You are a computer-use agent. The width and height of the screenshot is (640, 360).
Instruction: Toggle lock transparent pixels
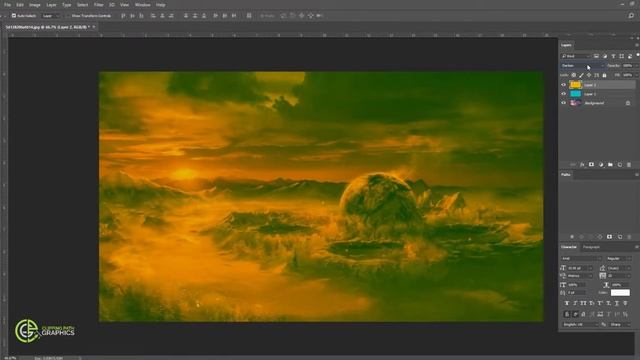tap(573, 75)
